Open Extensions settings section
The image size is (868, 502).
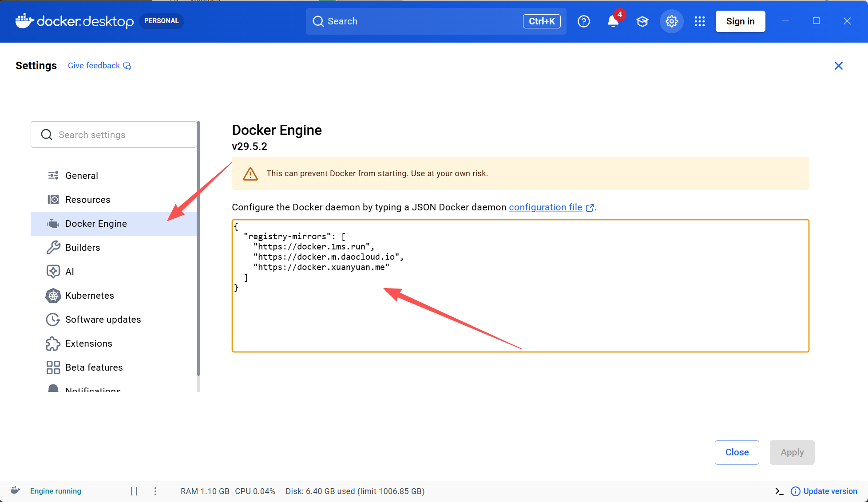tap(114, 344)
